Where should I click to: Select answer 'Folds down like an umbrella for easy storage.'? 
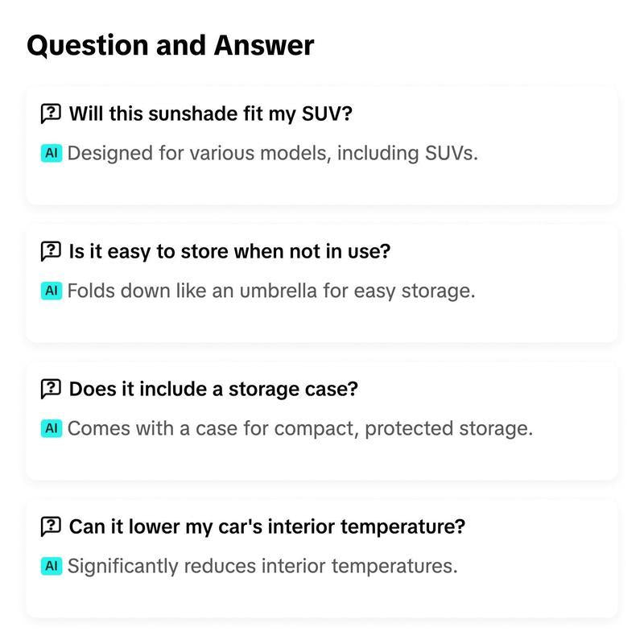point(271,291)
